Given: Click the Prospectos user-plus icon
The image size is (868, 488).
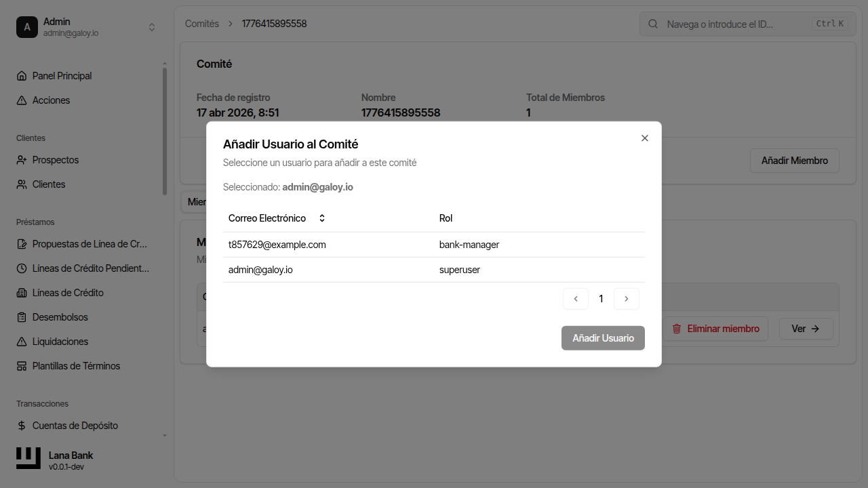Looking at the screenshot, I should click(22, 160).
